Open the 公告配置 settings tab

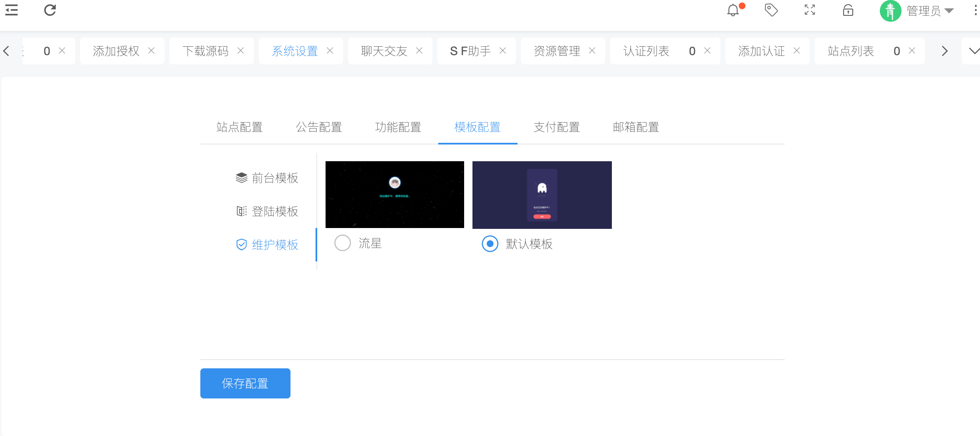pyautogui.click(x=319, y=127)
